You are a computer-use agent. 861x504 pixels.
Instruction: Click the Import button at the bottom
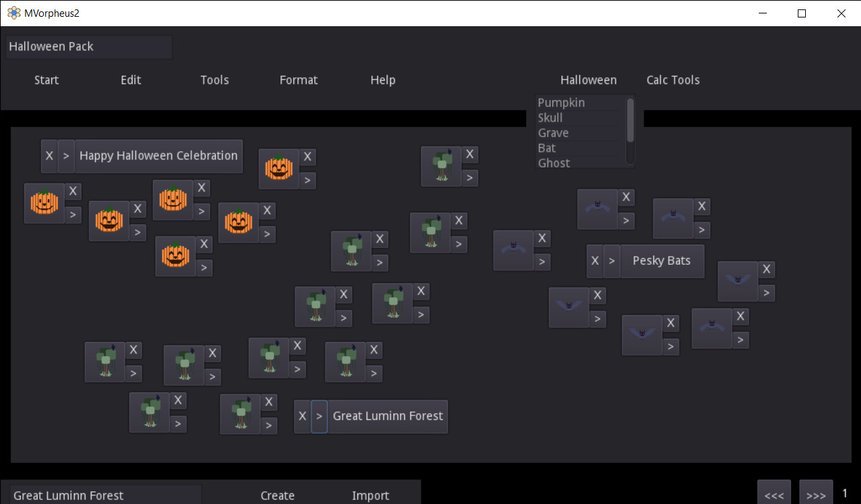[371, 495]
